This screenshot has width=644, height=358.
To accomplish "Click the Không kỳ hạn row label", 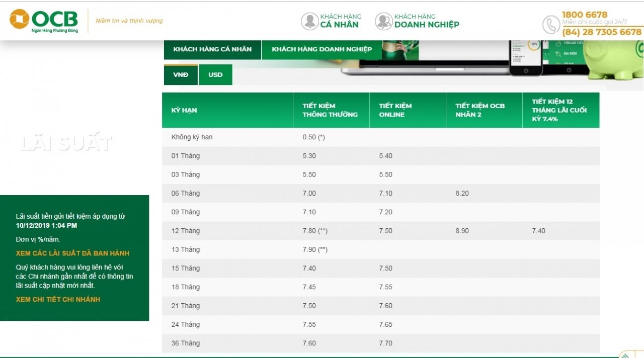I will coord(192,137).
